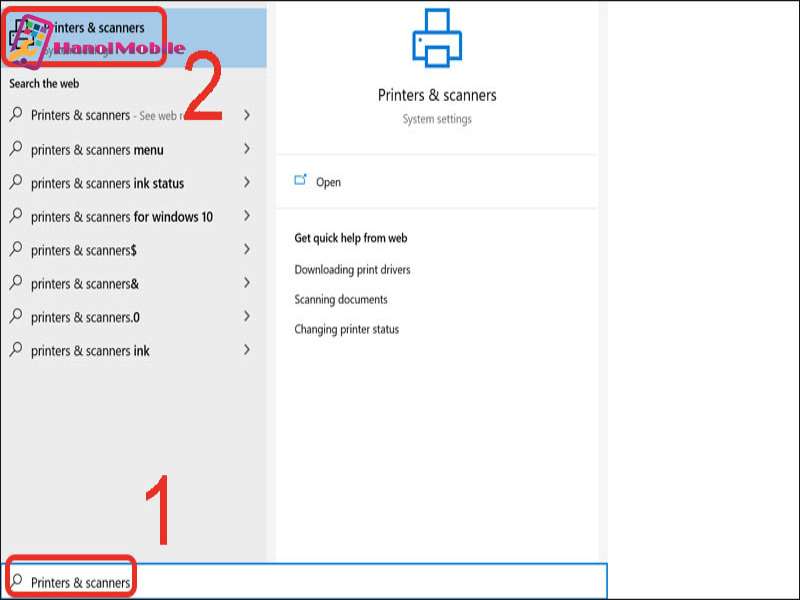Click search icon beside 'printers & scanners ink status'

pos(16,182)
